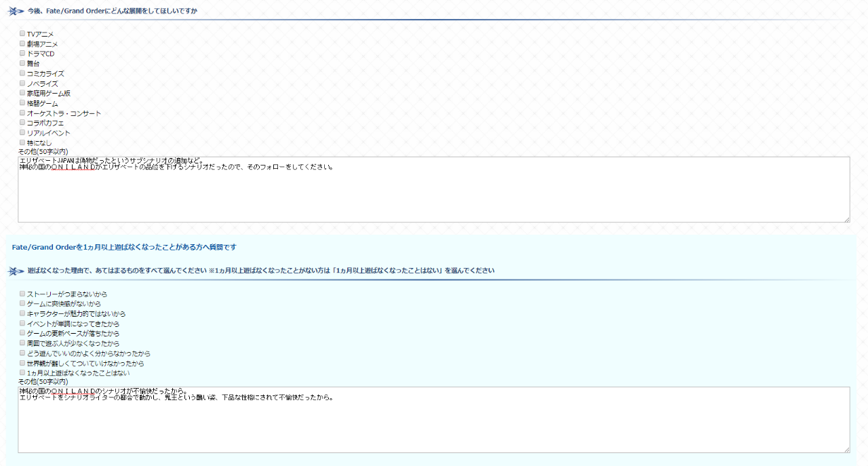The width and height of the screenshot is (868, 466).
Task: Check the TVアニメ checkbox
Action: click(22, 33)
